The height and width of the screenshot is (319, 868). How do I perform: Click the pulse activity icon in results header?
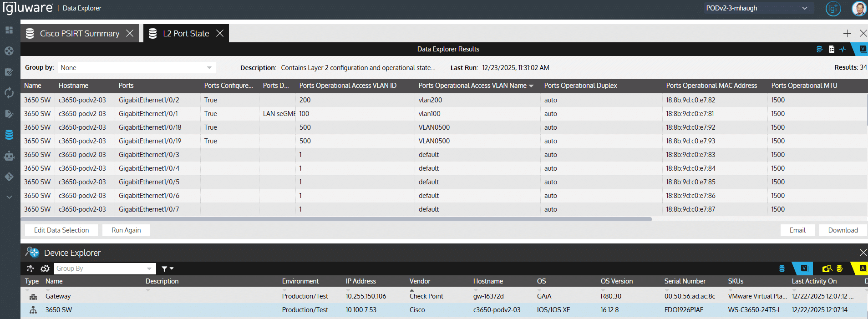pyautogui.click(x=843, y=49)
